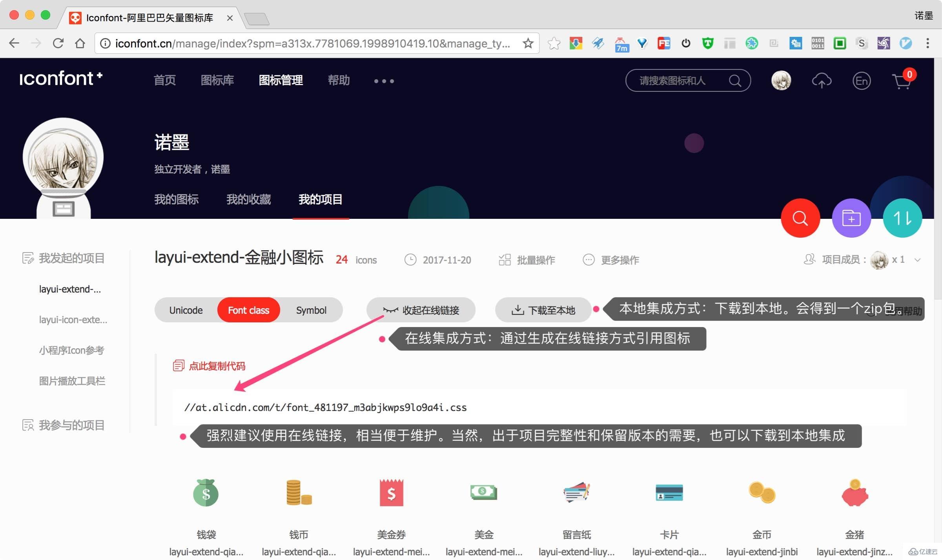Open the user avatar in the top navigation
942x560 pixels.
[x=781, y=80]
